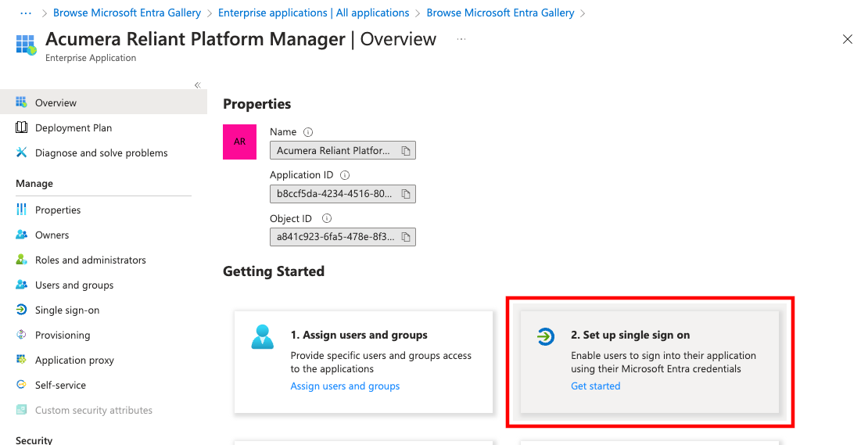Screen dimensions: 868x445
Task: Click the Deployment Plan book icon
Action: 21,127
